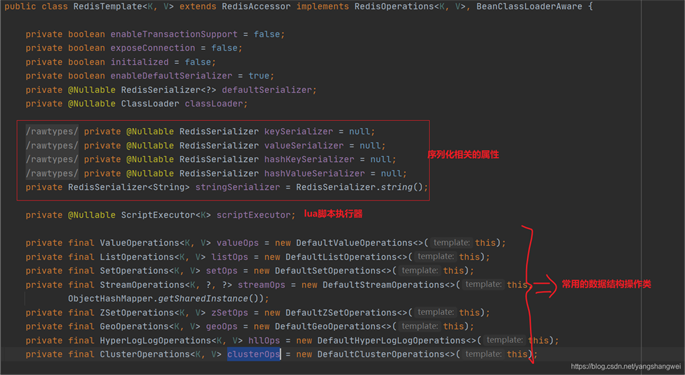Click the GeoOperations type name
The width and height of the screenshot is (685, 375).
[x=134, y=326]
